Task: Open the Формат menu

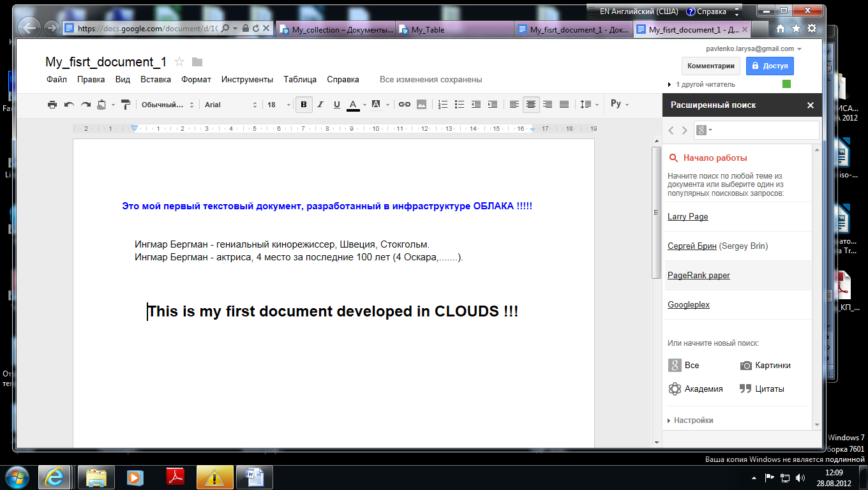Action: pyautogui.click(x=196, y=80)
